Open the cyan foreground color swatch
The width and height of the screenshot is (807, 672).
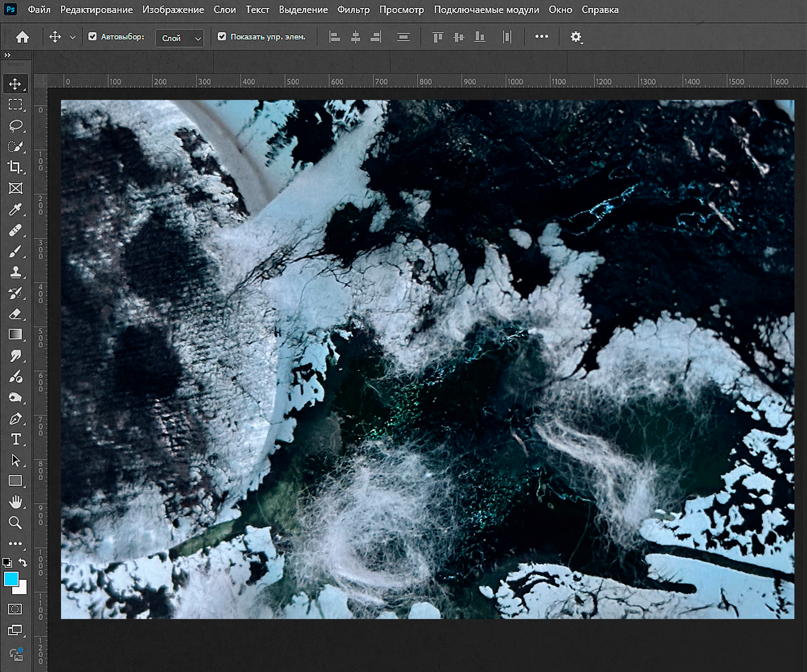(x=11, y=579)
